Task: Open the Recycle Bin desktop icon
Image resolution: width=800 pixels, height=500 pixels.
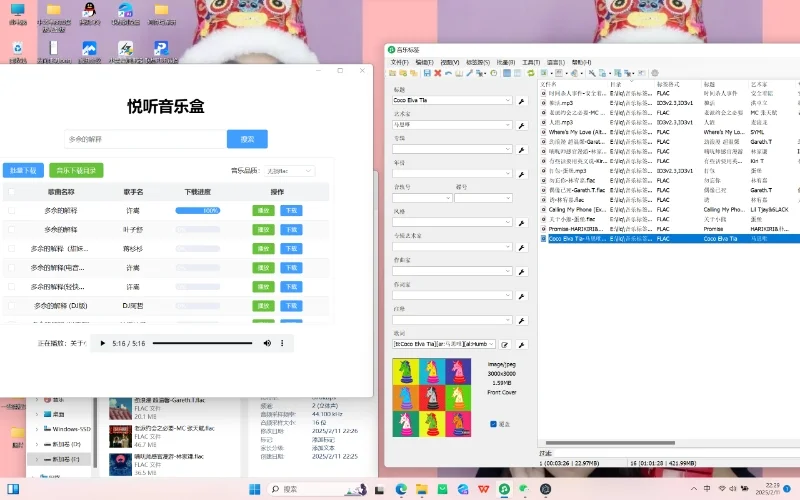Action: pos(18,52)
